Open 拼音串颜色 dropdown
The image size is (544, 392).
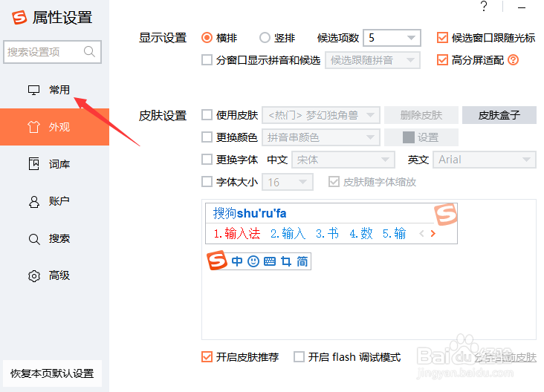(321, 137)
